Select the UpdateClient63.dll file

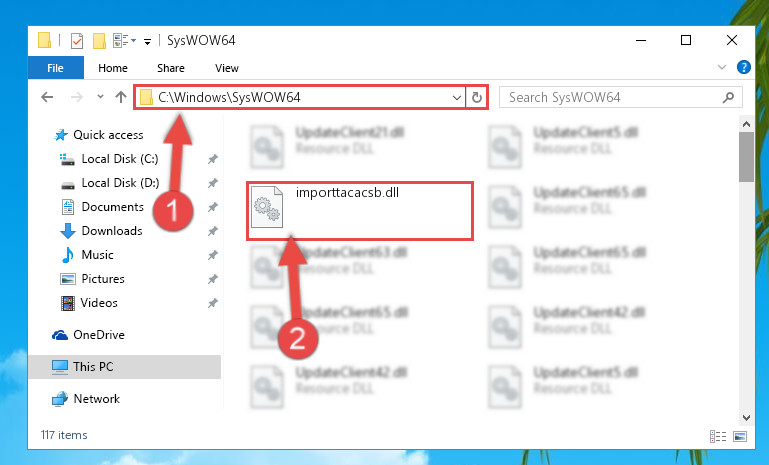tap(351, 253)
